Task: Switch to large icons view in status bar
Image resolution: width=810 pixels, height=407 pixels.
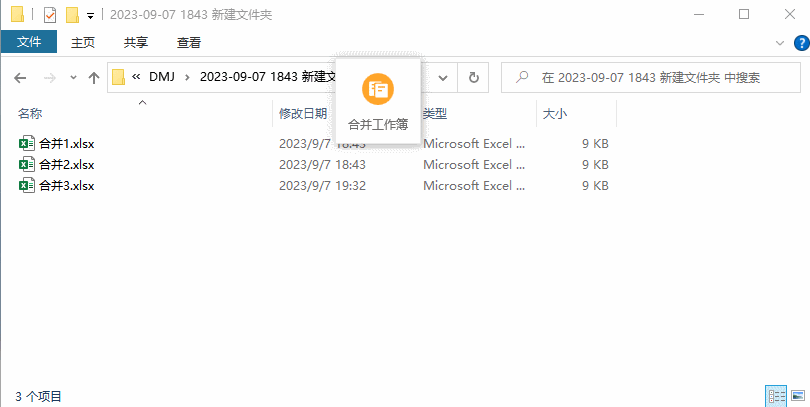Action: pos(797,397)
